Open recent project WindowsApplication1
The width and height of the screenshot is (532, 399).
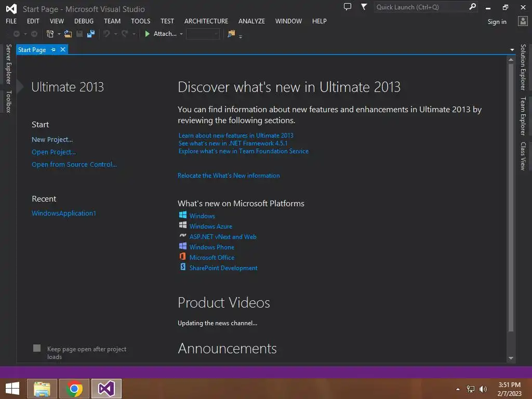tap(64, 213)
